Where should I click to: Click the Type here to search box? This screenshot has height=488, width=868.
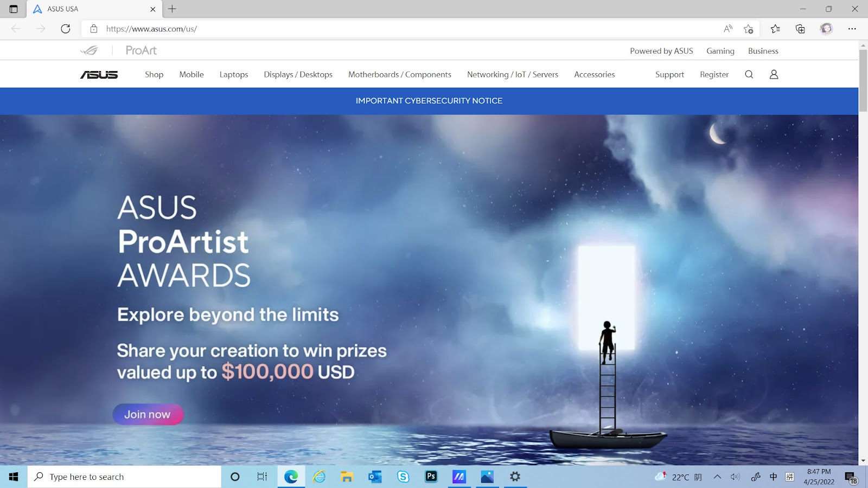tap(124, 477)
